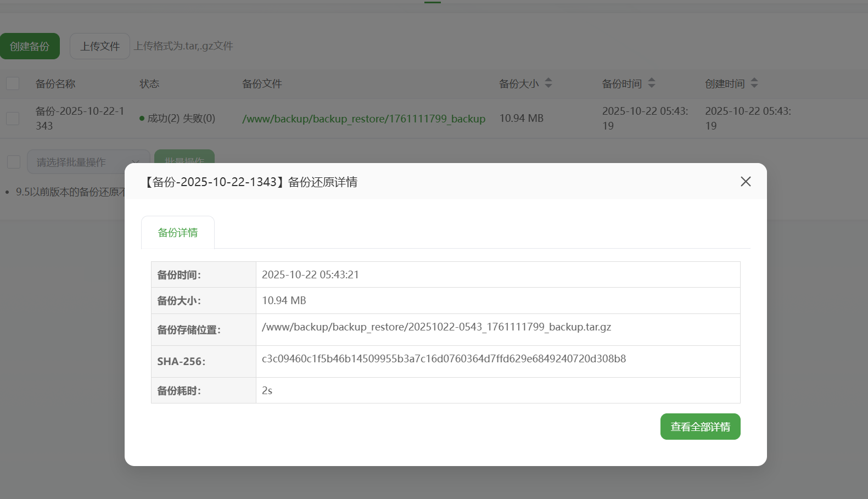Click the 上传文件 button

100,47
